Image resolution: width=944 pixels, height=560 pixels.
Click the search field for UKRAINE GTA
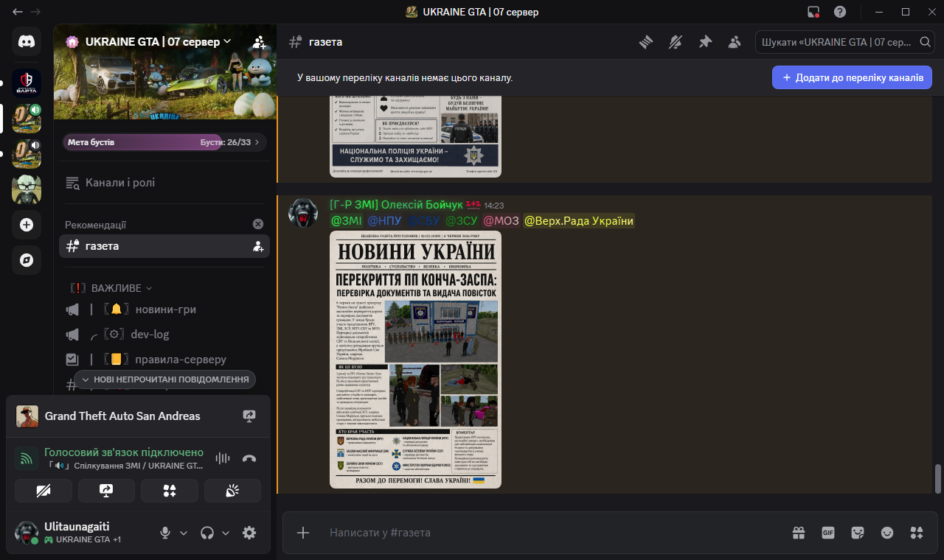(x=845, y=42)
